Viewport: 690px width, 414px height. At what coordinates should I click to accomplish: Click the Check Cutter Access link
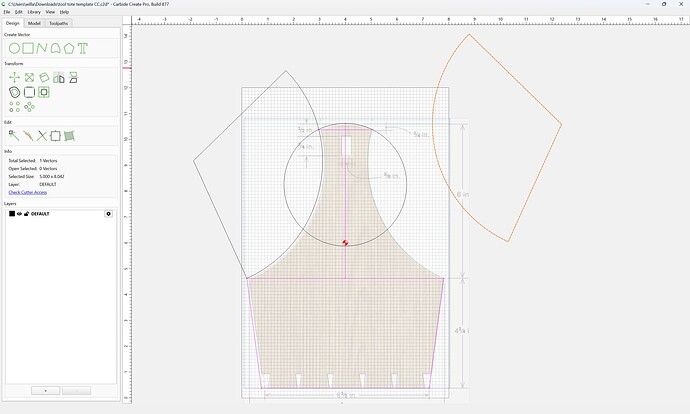pyautogui.click(x=28, y=192)
